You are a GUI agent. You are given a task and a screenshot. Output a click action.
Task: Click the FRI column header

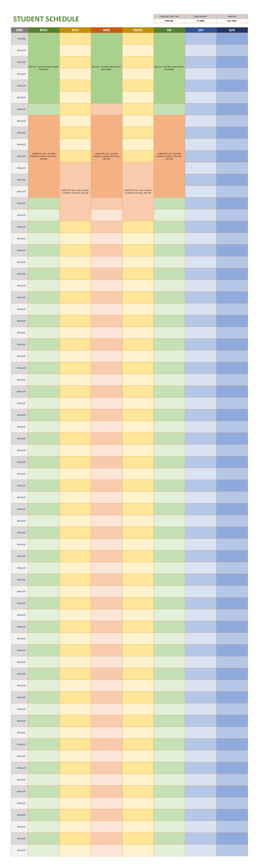click(169, 30)
